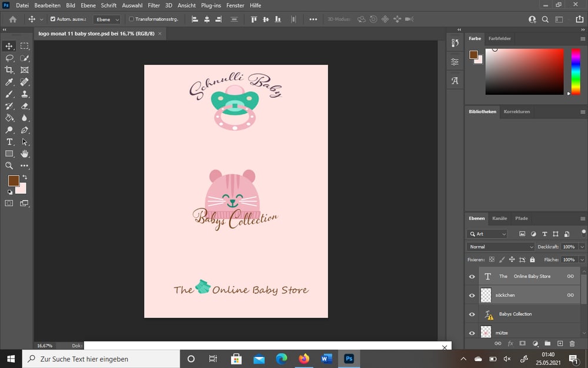Viewport: 588px width, 368px height.
Task: Select the Eyedropper tool
Action: coord(9,82)
